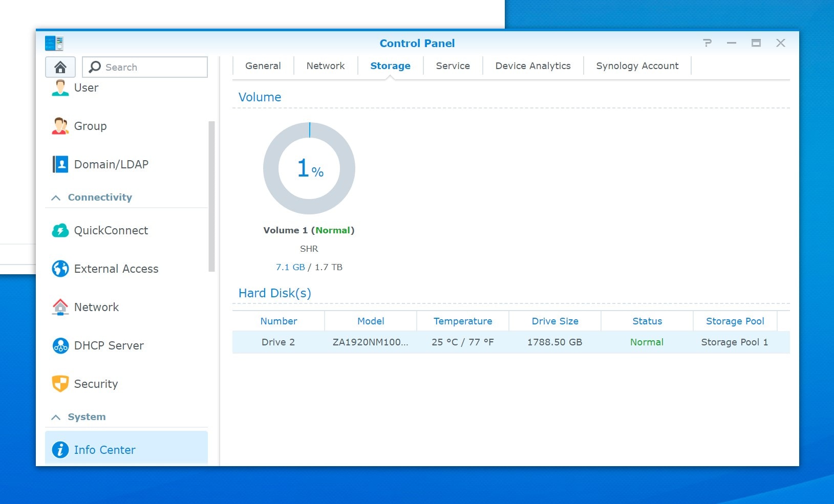Select the Drive 2 row cell
Viewport: 834px width, 504px height.
pyautogui.click(x=278, y=342)
